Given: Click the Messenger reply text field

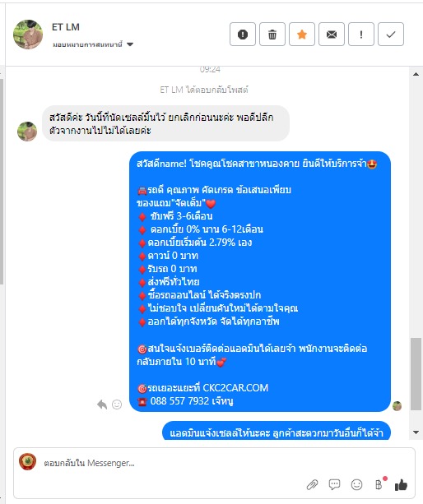Looking at the screenshot, I should [x=209, y=463].
